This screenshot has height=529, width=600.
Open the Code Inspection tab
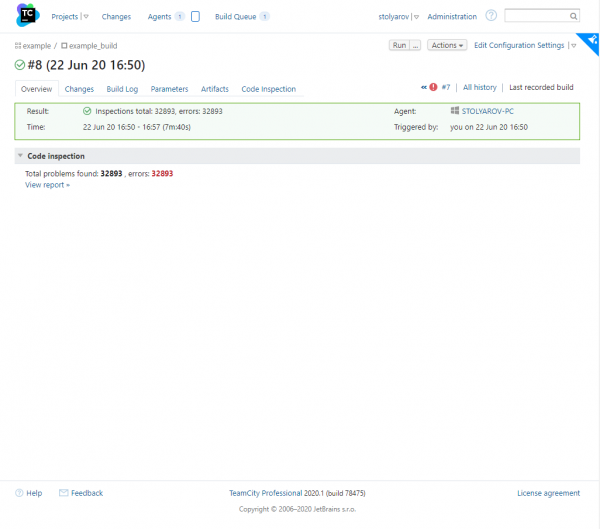[268, 89]
